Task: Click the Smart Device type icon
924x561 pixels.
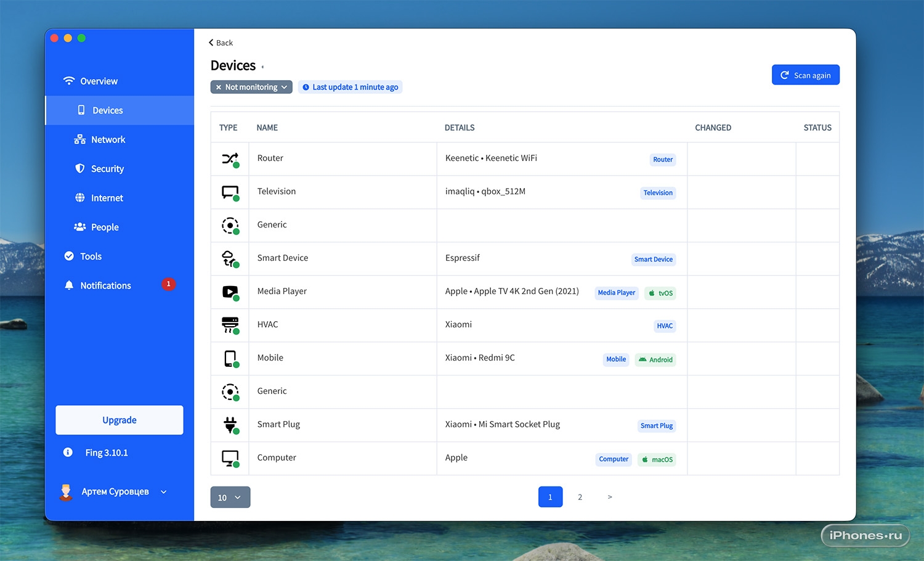Action: (230, 259)
